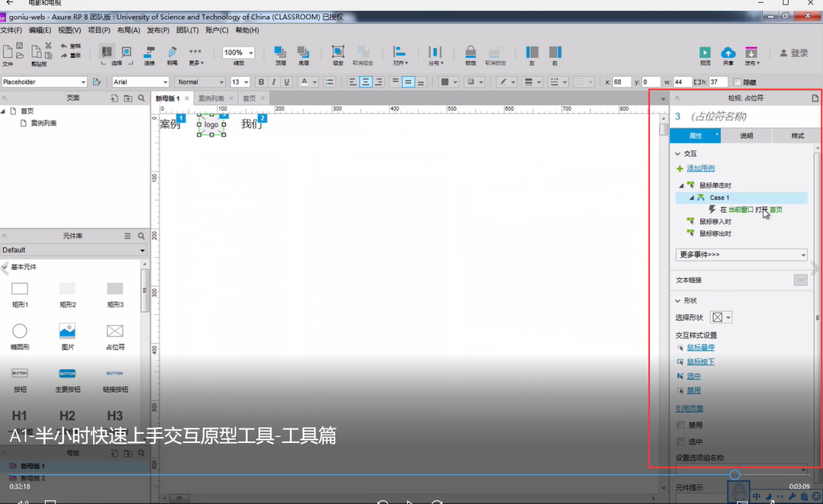Image resolution: width=823 pixels, height=504 pixels.
Task: Open the font color picker
Action: 307,82
